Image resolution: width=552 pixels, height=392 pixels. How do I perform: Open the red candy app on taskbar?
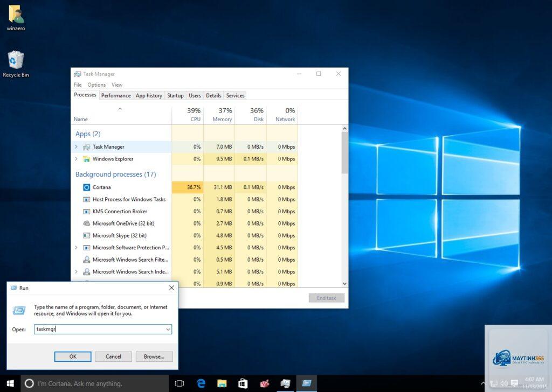click(264, 383)
